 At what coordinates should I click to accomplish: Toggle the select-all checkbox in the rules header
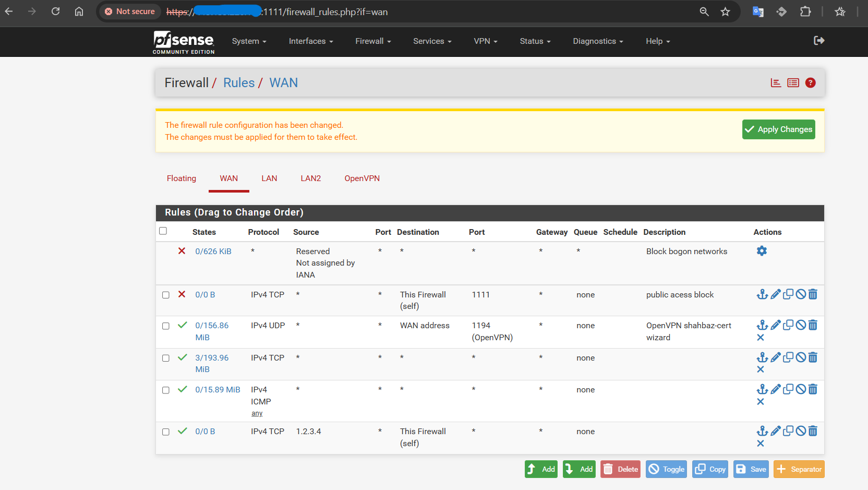pos(163,231)
